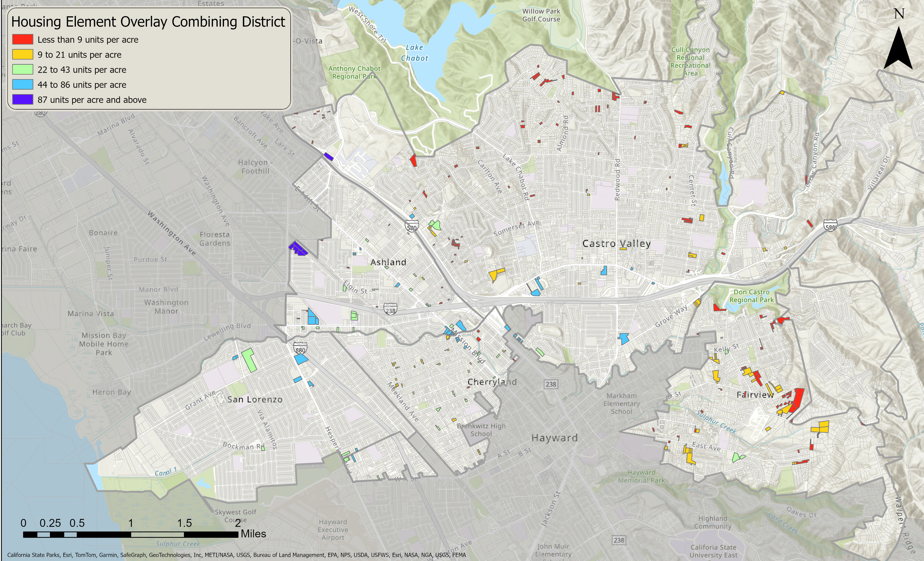Image resolution: width=924 pixels, height=561 pixels.
Task: Click the scale bar
Action: click(130, 534)
